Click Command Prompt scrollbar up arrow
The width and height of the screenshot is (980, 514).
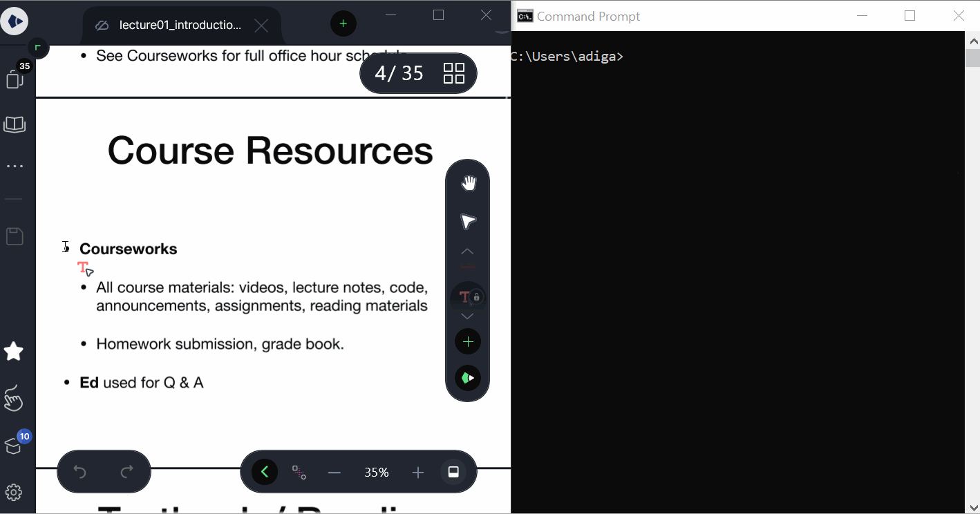(972, 39)
